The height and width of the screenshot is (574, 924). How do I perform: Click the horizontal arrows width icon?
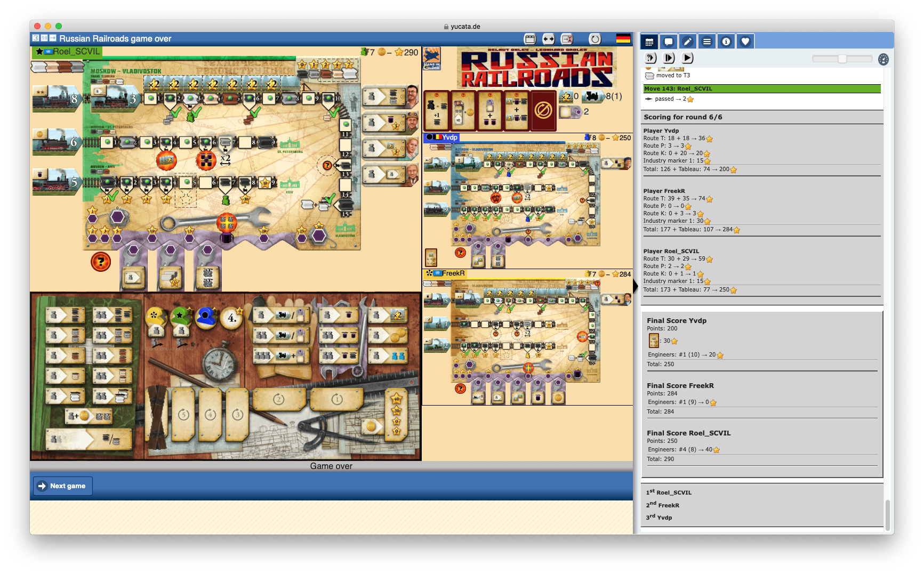548,38
